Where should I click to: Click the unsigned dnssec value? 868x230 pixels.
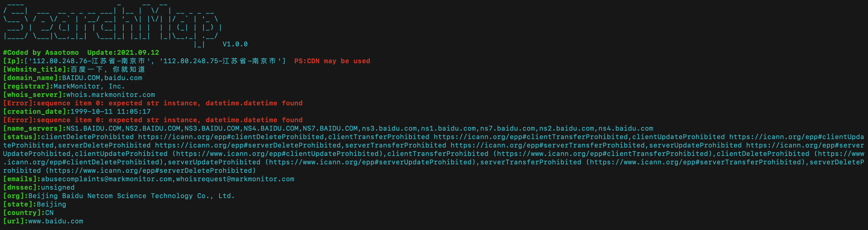click(x=58, y=187)
